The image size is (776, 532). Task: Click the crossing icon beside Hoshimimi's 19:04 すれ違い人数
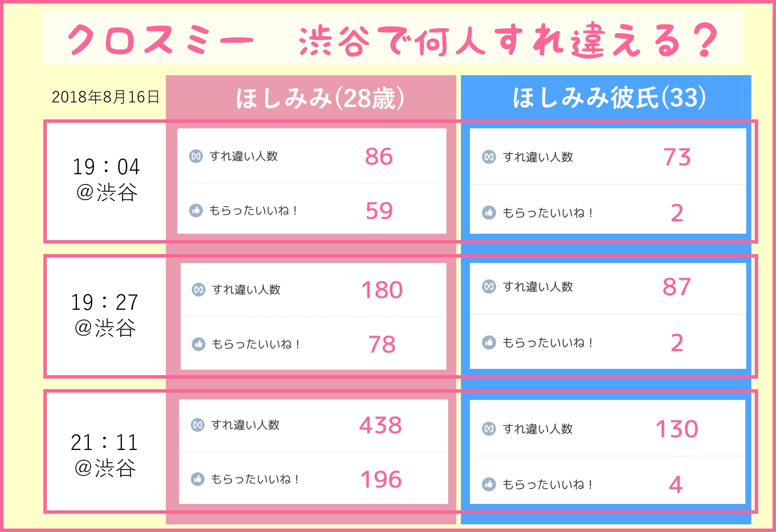pos(196,156)
